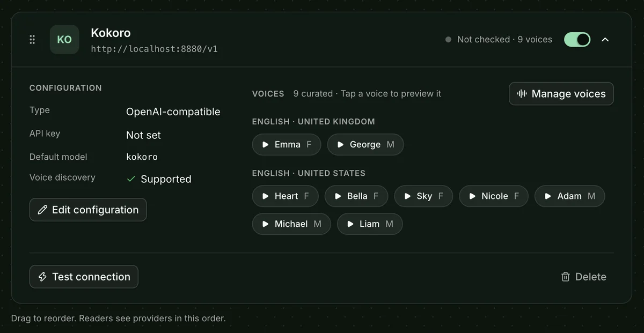Click the API key 'Not set' value
Screen dimensions: 644x333
click(x=143, y=135)
